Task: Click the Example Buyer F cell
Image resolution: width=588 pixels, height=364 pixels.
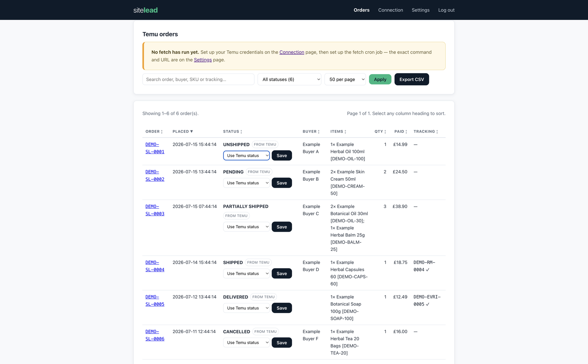Action: tap(311, 335)
